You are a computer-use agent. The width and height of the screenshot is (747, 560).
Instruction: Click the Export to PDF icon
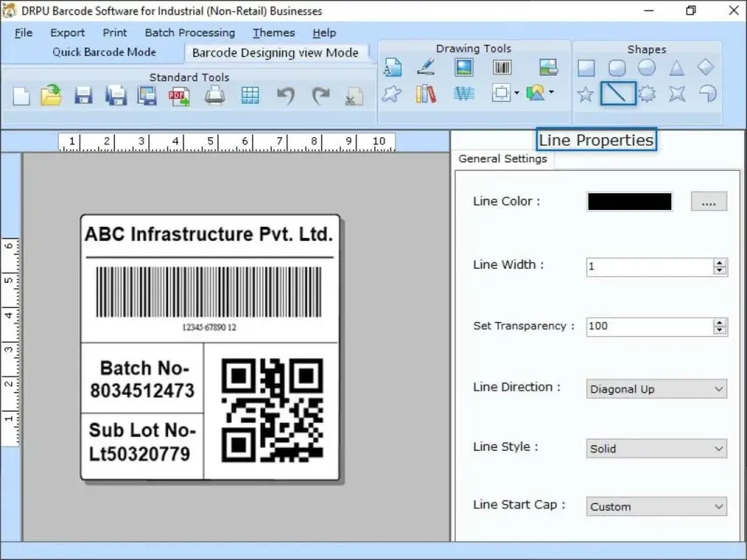pyautogui.click(x=179, y=95)
